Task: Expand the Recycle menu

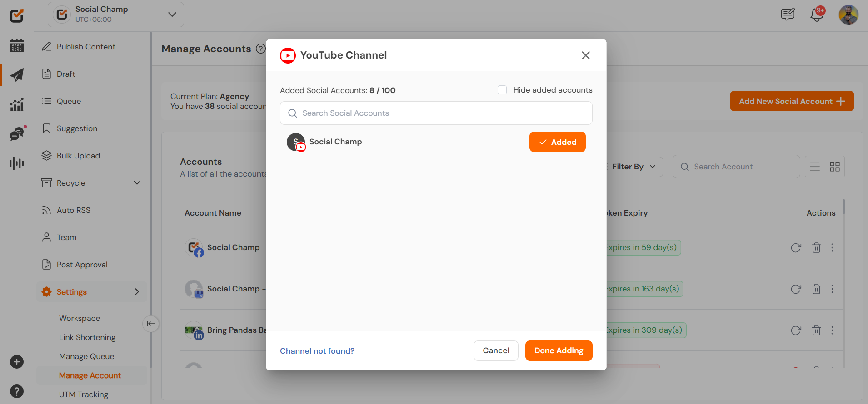Action: point(137,183)
